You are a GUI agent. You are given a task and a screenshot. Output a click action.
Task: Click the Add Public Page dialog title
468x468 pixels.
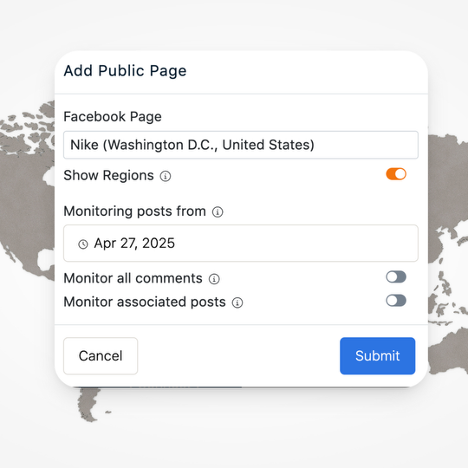pos(125,71)
